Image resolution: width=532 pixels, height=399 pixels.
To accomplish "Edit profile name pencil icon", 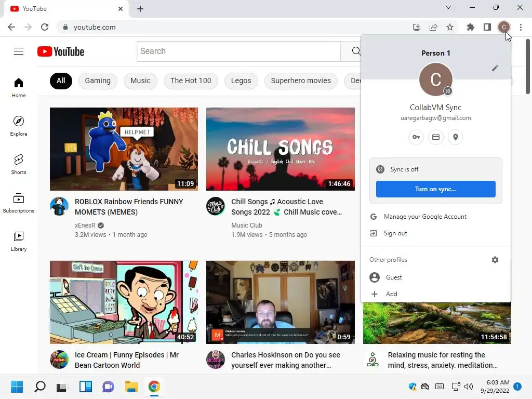I will tap(495, 68).
